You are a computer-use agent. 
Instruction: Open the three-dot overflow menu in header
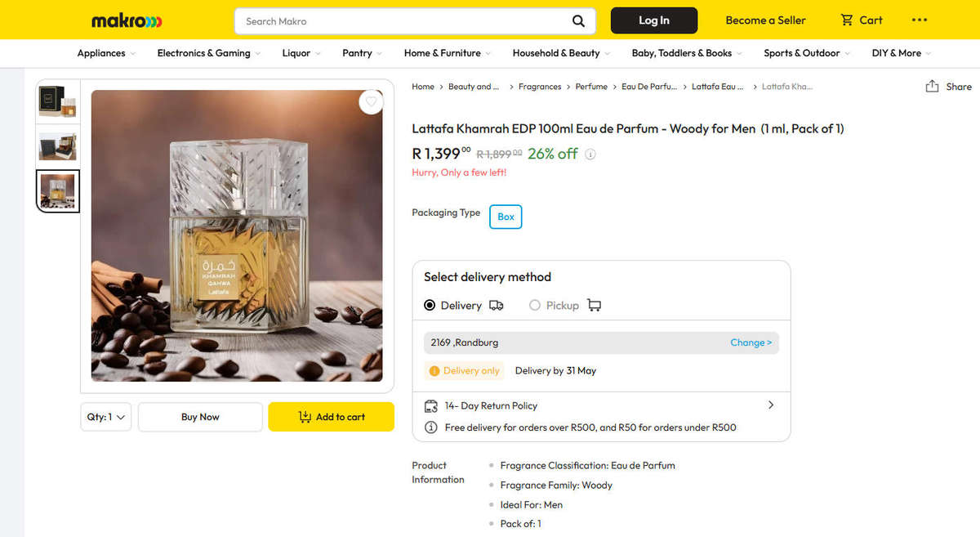920,20
